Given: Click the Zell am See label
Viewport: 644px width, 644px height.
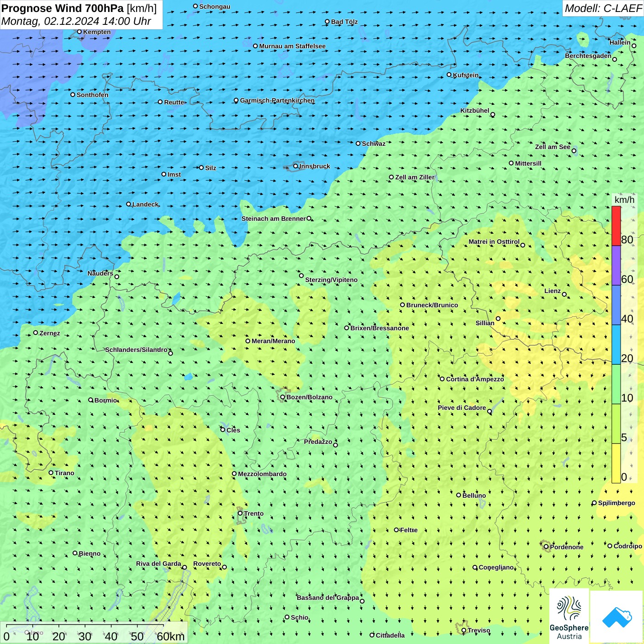Looking at the screenshot, I should (552, 147).
